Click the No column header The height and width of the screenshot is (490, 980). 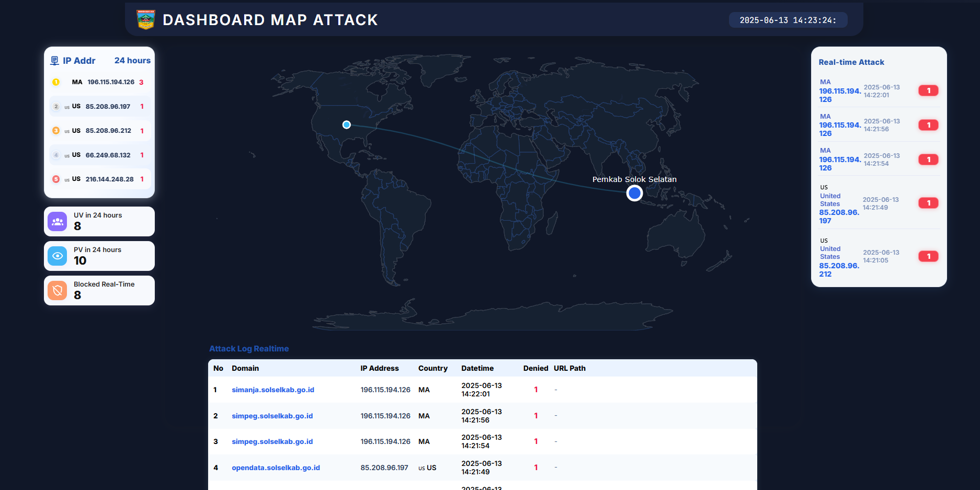tap(218, 368)
